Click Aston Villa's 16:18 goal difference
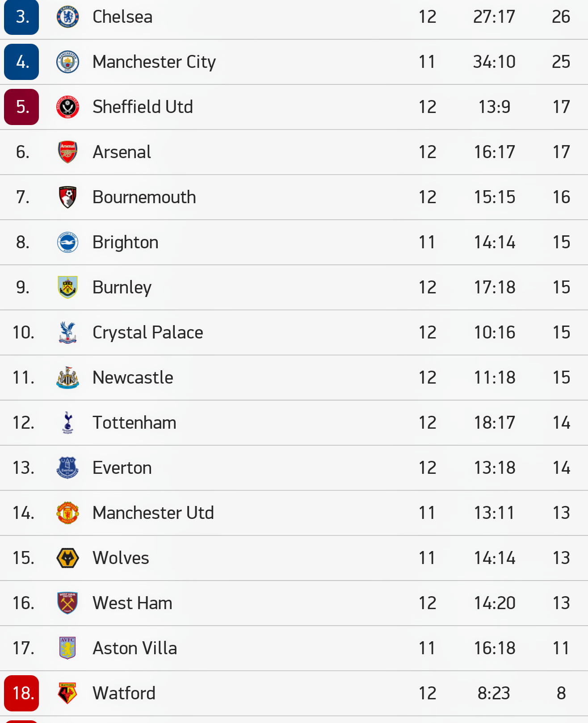This screenshot has width=588, height=723. [494, 648]
